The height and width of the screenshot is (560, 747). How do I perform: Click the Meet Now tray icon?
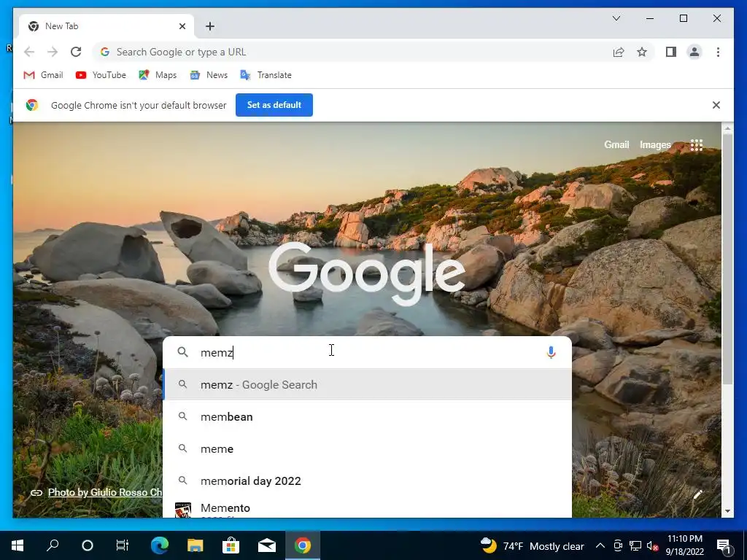(618, 545)
